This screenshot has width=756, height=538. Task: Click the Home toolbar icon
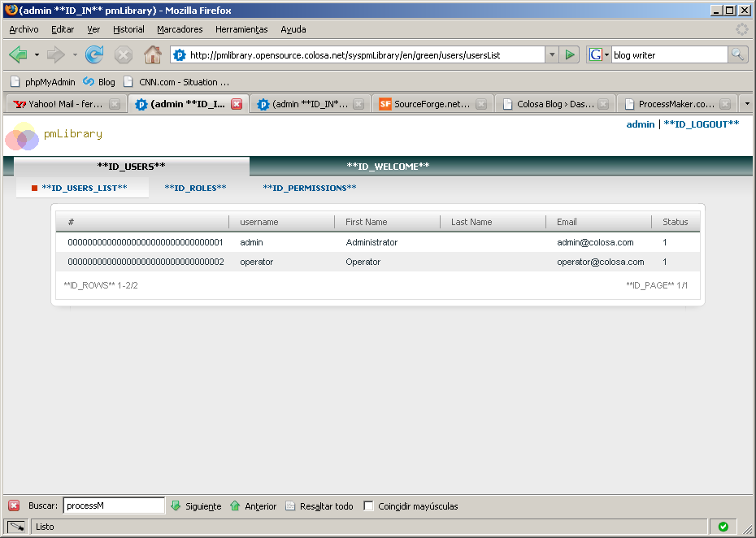[x=152, y=55]
